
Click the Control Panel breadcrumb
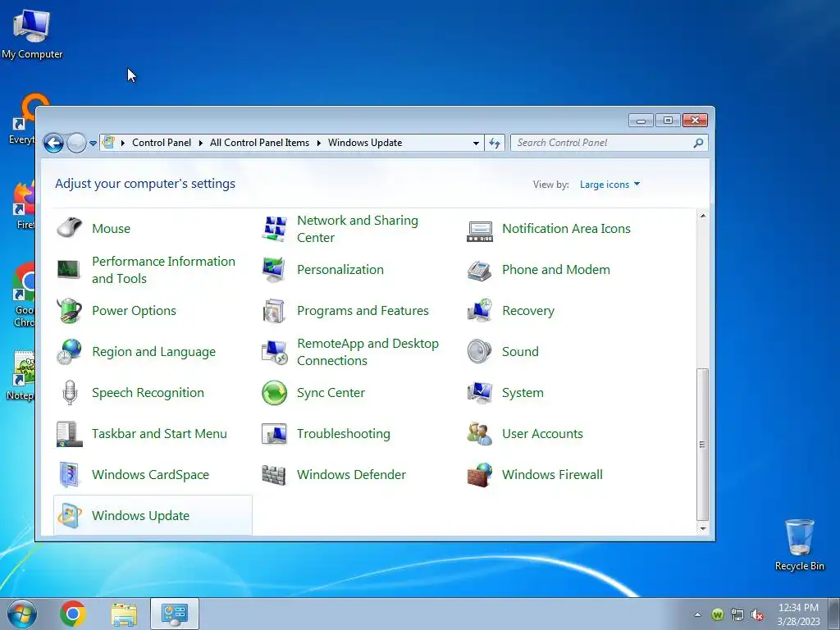[x=162, y=143]
